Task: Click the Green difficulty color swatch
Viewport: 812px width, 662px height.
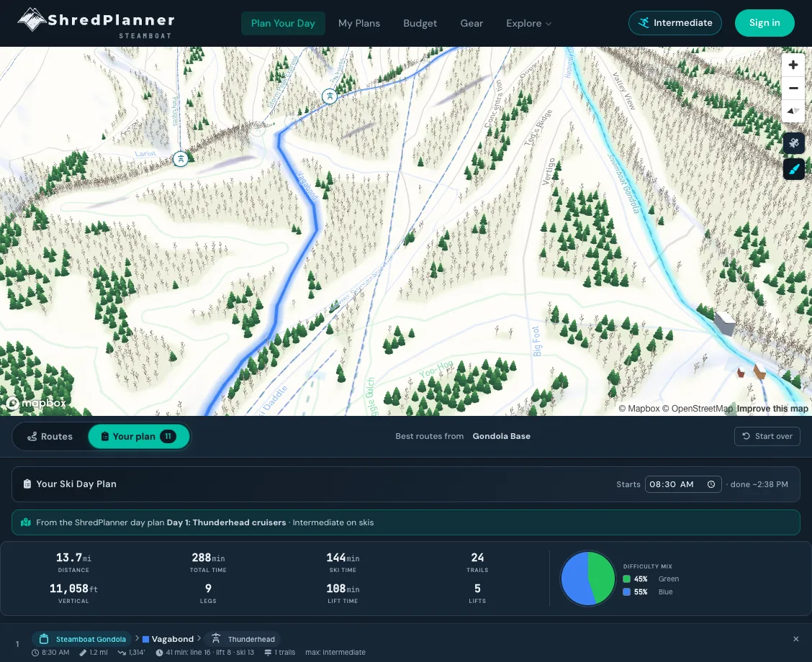Action: 626,579
